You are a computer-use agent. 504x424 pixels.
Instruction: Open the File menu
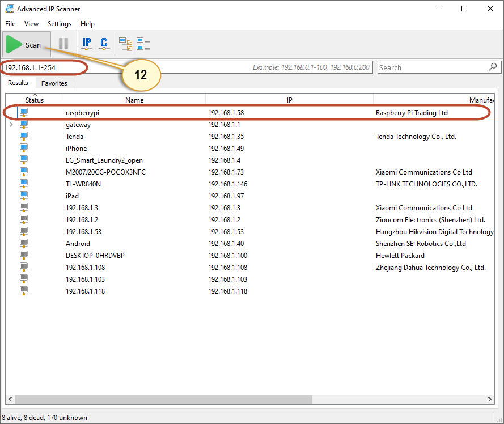pos(10,24)
